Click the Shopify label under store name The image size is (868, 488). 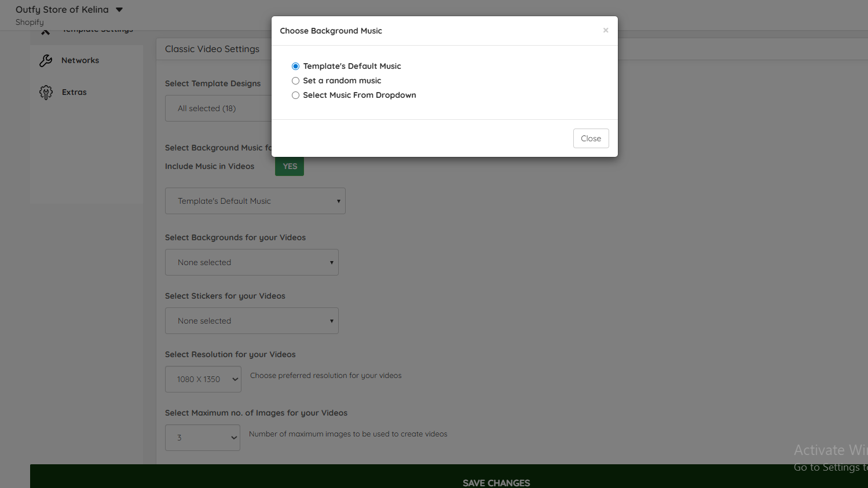(30, 22)
